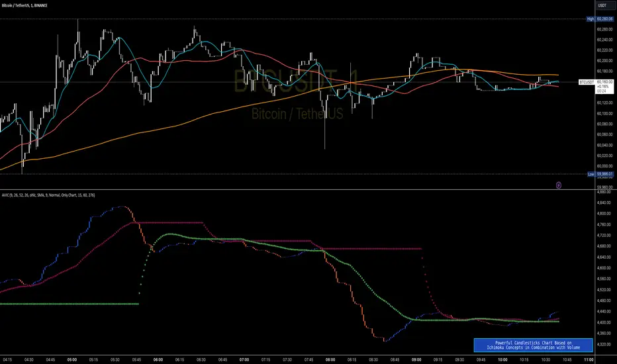This screenshot has width=617, height=364.
Task: Open the USDT currency selector
Action: click(x=602, y=6)
